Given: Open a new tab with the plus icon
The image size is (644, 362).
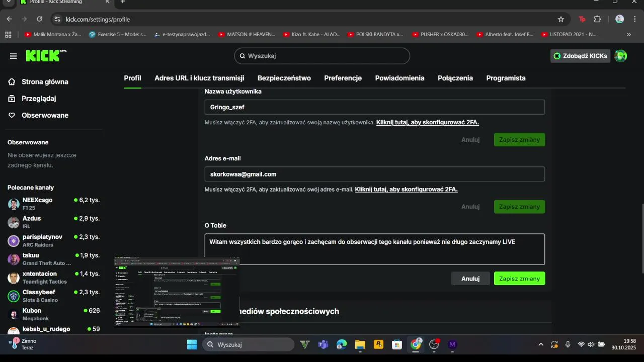Looking at the screenshot, I should click(122, 2).
